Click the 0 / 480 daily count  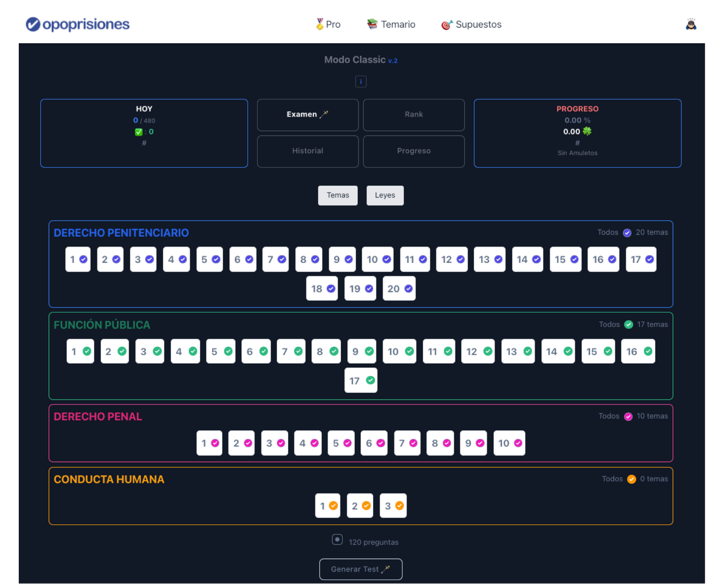144,120
